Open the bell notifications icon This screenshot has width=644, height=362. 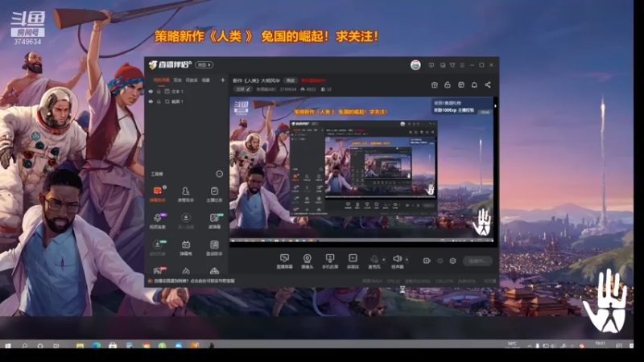click(x=474, y=84)
